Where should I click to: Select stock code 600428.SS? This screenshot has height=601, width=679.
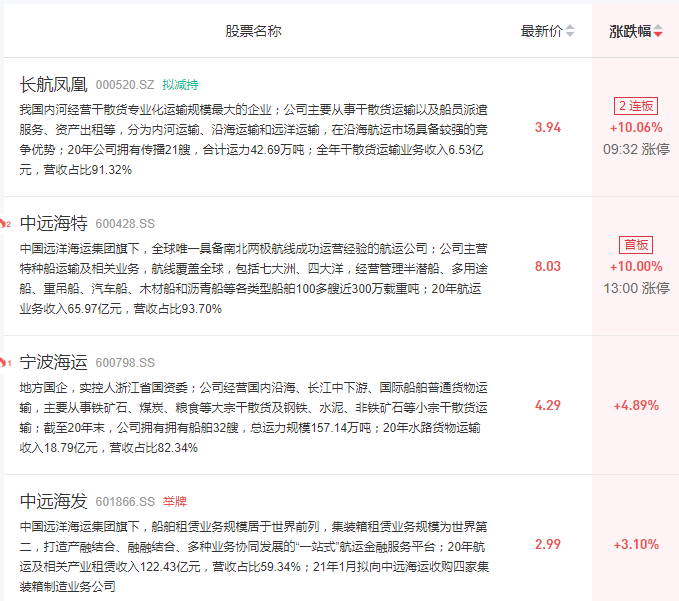125,224
